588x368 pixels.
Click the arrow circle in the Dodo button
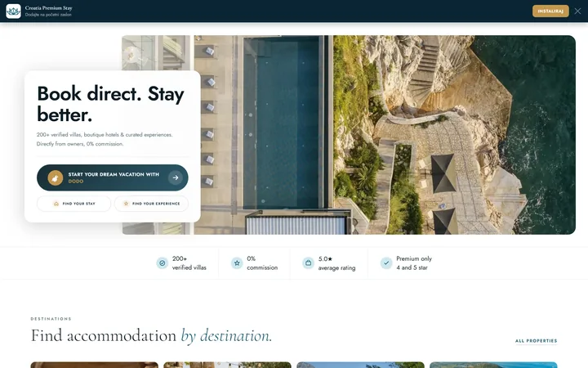pyautogui.click(x=176, y=177)
